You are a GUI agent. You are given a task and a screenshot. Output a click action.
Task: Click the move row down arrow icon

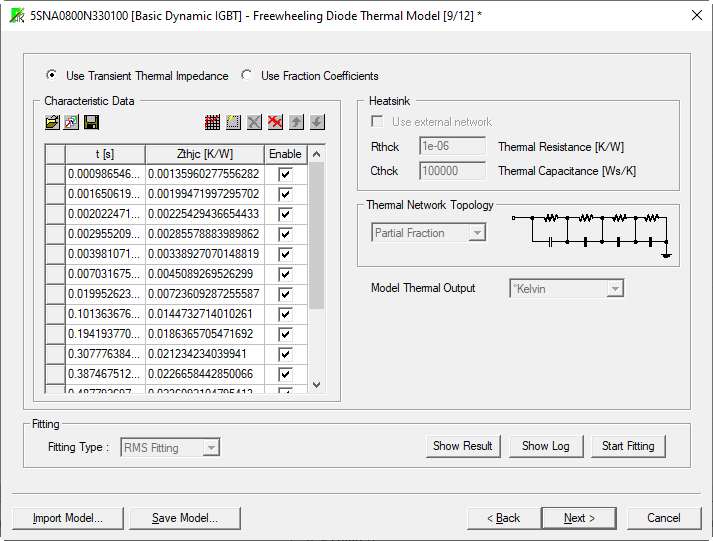pos(317,122)
